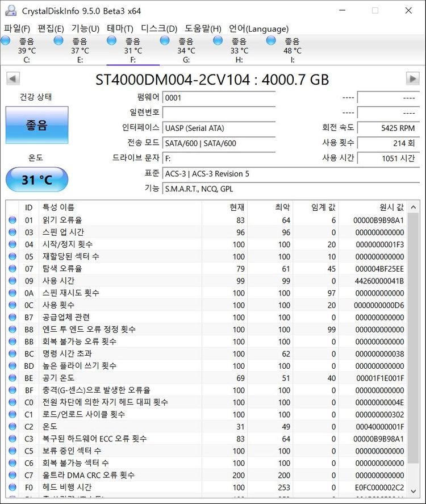Click status dot for C3 복구된 하드웨어 ECC row

(12, 439)
